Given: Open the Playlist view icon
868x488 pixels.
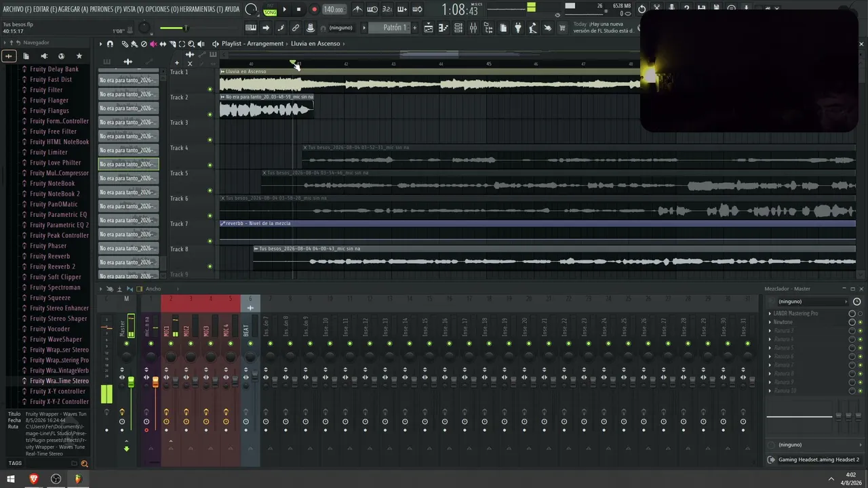Looking at the screenshot, I should (429, 28).
